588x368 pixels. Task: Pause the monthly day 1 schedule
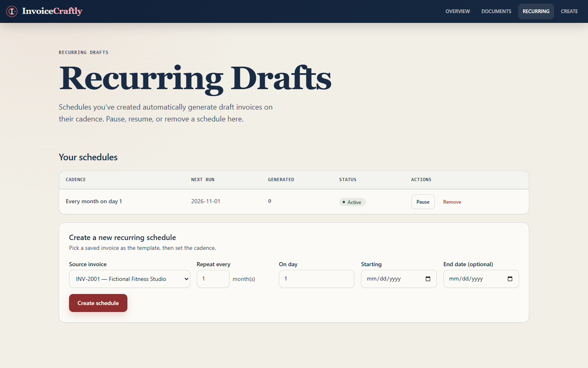click(x=423, y=202)
